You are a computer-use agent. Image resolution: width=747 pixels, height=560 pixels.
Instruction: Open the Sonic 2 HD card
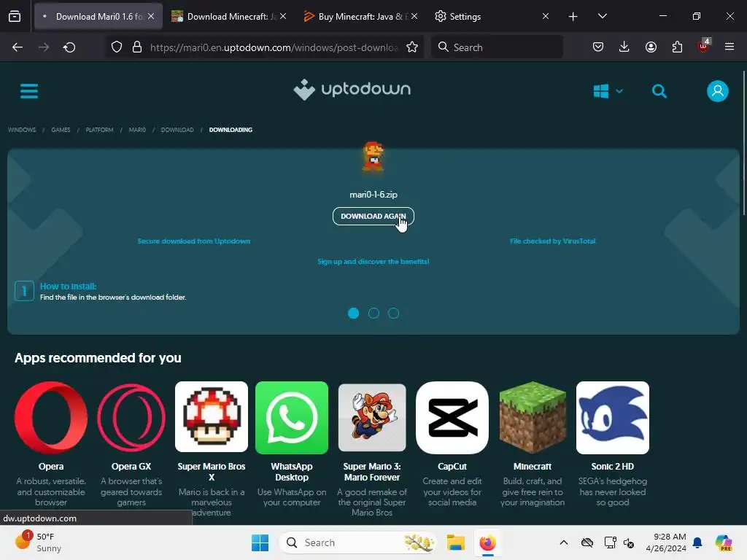pos(613,444)
